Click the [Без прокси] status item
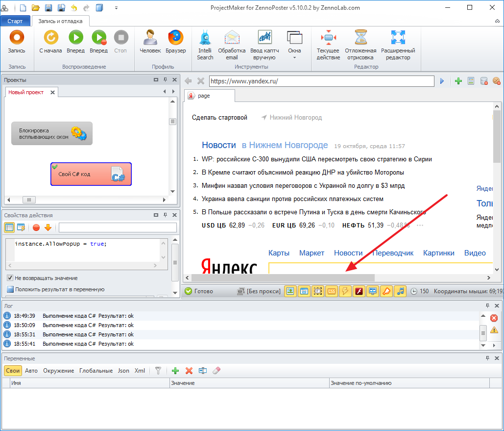 (259, 291)
